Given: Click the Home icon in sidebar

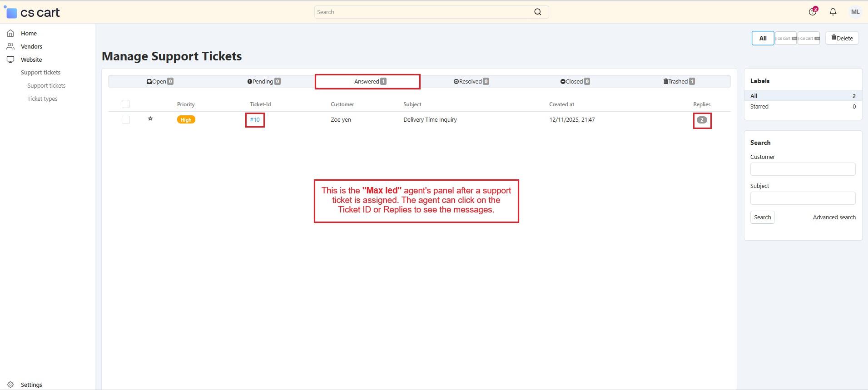Looking at the screenshot, I should pos(10,33).
